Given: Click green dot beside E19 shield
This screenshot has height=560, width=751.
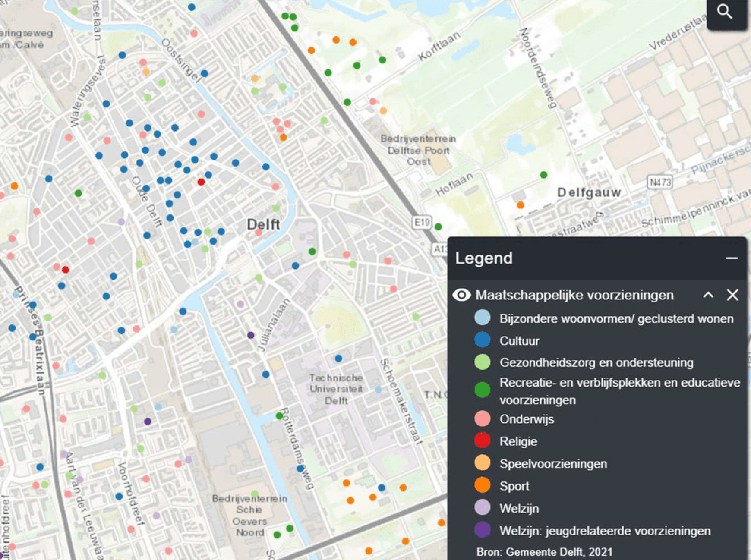Looking at the screenshot, I should point(439,227).
